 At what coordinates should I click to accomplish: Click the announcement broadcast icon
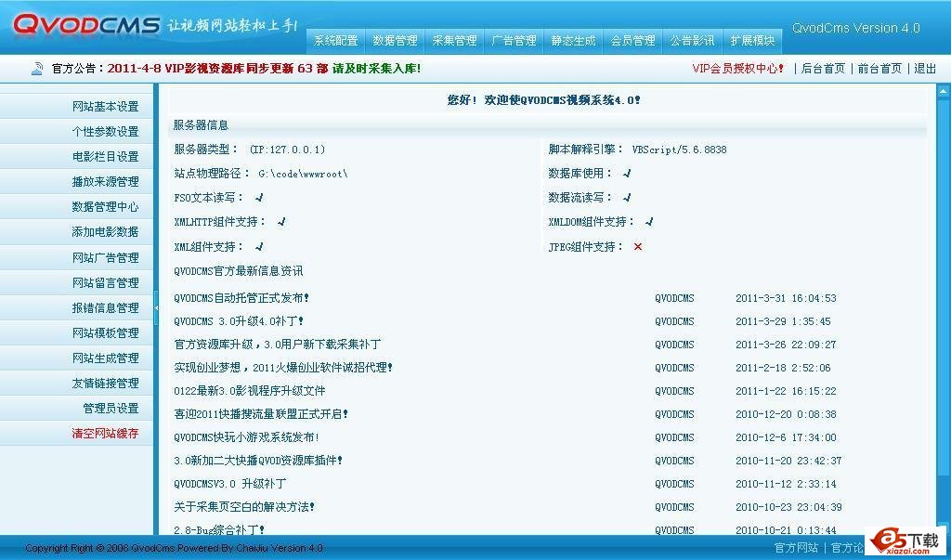(x=37, y=69)
